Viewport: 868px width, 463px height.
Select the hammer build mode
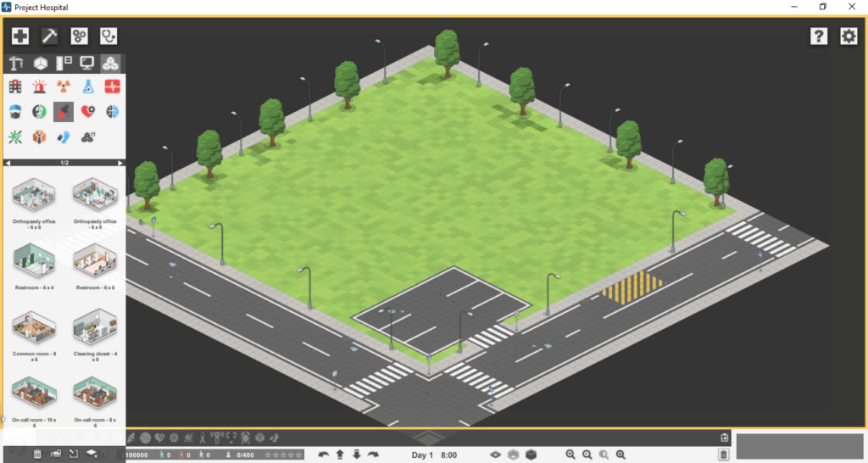click(x=49, y=36)
